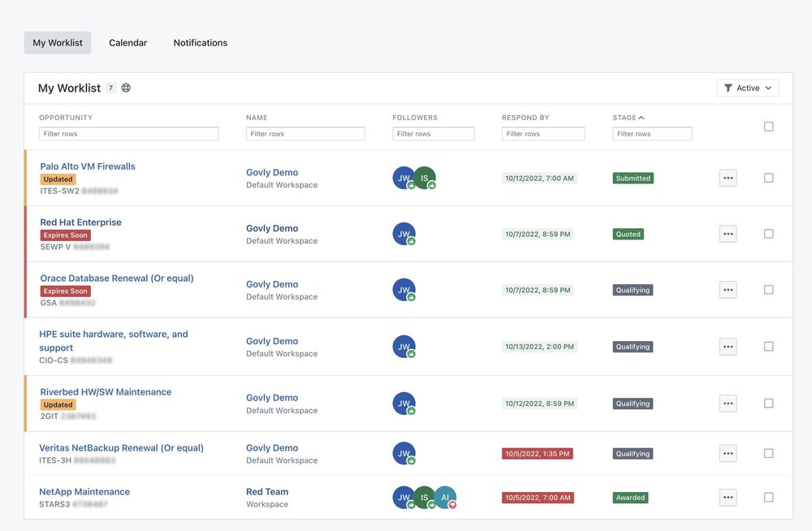This screenshot has height=531, width=812.
Task: Click the 10/5/2022, 7:00 AM overdue date
Action: (538, 498)
